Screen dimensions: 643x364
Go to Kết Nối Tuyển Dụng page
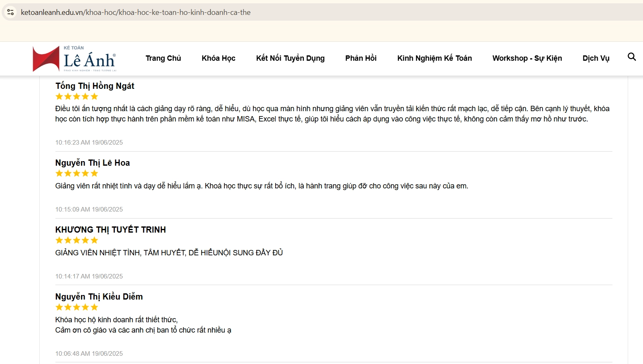290,58
